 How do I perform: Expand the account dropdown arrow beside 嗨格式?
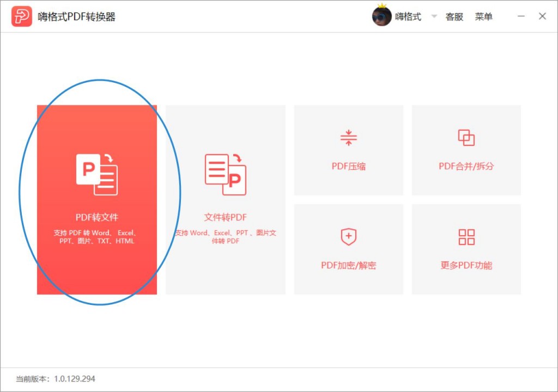(434, 16)
